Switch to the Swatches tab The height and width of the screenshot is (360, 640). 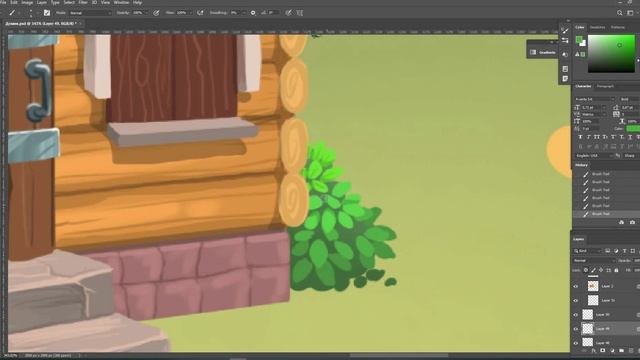tap(597, 27)
